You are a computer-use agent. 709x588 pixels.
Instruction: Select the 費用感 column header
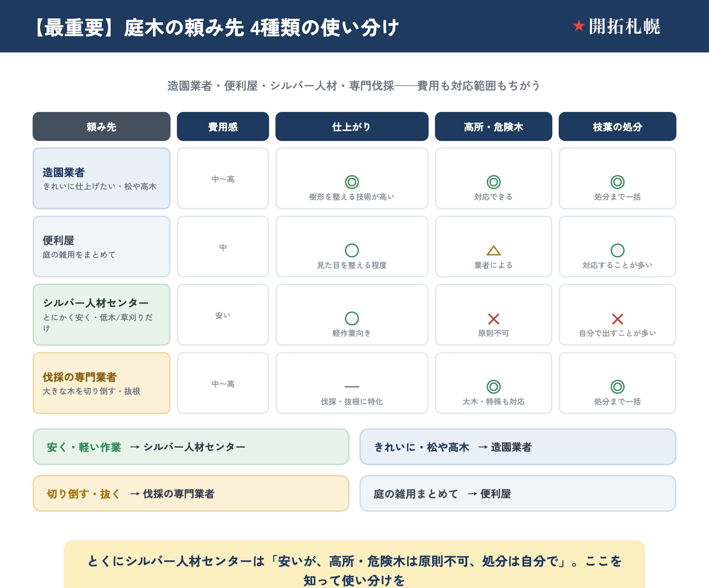click(x=223, y=126)
